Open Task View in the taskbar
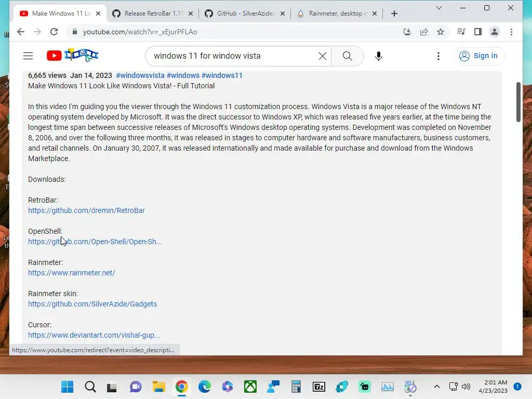Viewport: 532px width, 399px height. [112, 387]
